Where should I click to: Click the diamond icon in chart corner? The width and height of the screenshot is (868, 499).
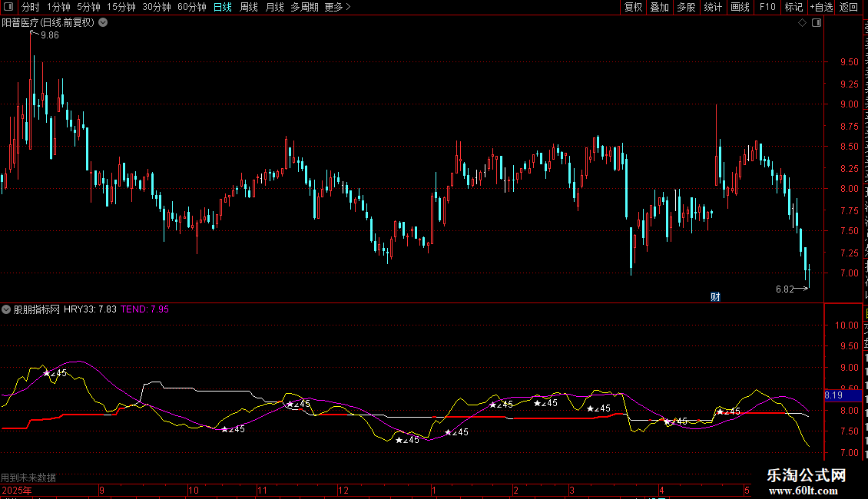coord(802,23)
